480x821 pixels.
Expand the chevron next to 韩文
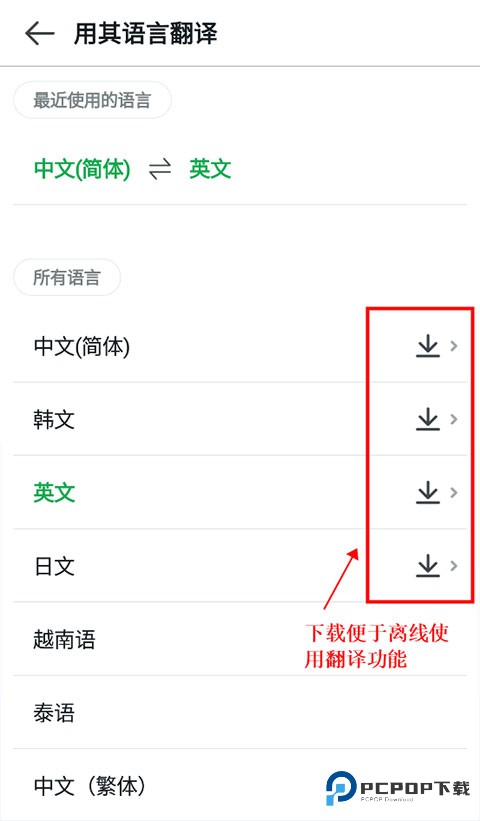(x=454, y=419)
